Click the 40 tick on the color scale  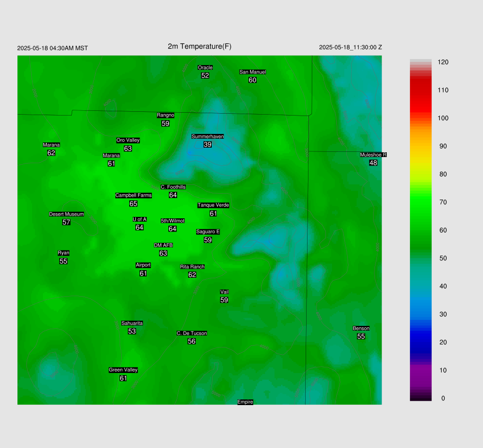coord(443,286)
